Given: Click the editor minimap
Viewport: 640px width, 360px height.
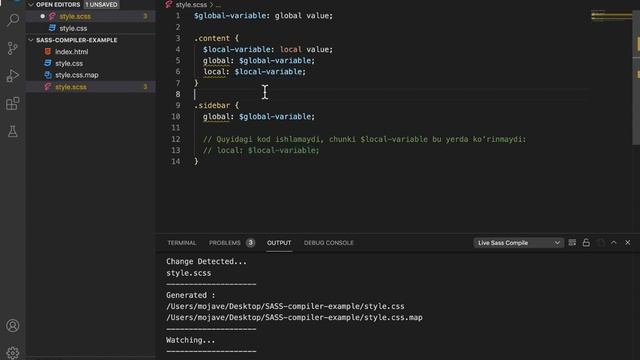Looking at the screenshot, I should 611,16.
